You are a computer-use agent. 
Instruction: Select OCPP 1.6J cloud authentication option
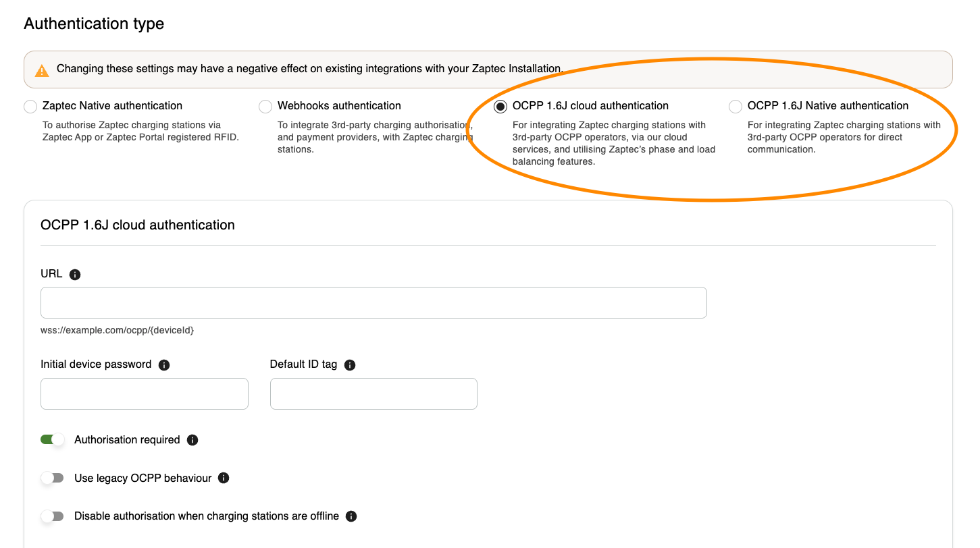[500, 107]
